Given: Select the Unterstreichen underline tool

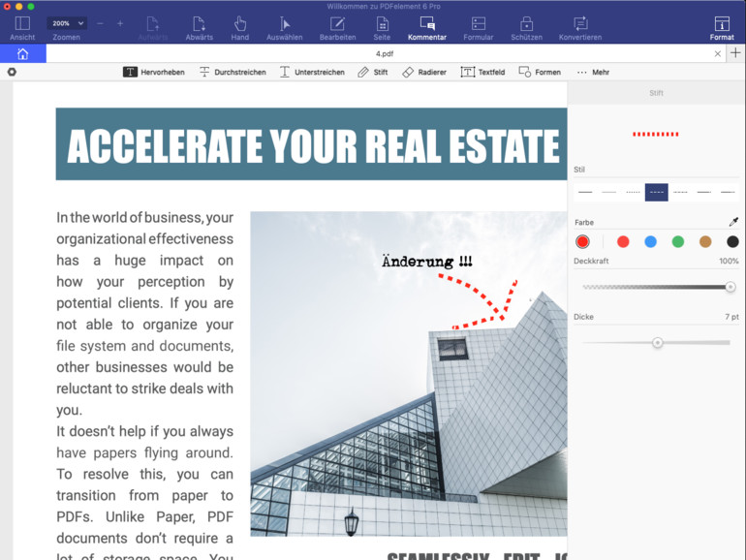Looking at the screenshot, I should (x=312, y=72).
